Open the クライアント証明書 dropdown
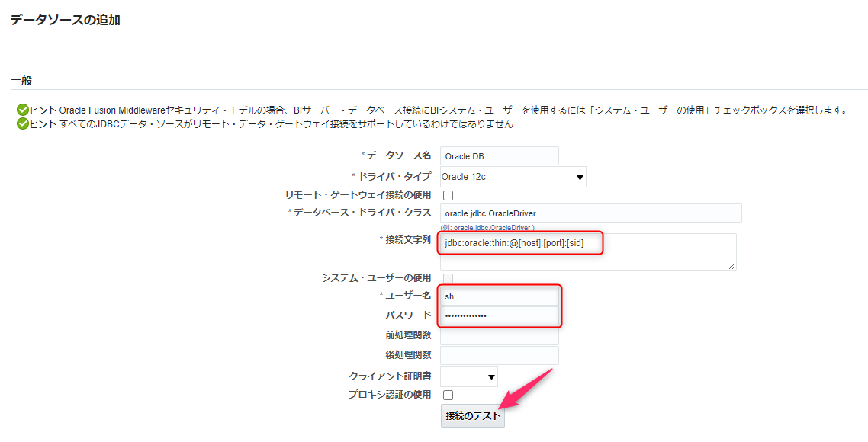 click(469, 376)
